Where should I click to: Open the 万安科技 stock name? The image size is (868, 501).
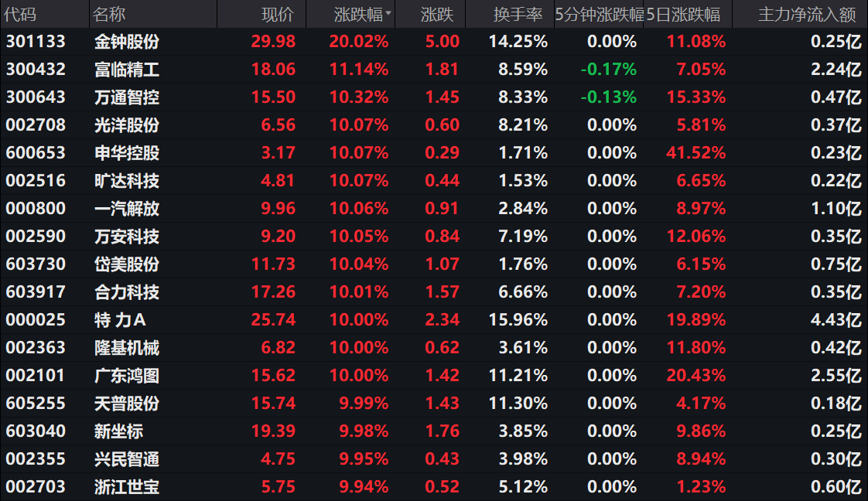click(x=127, y=236)
